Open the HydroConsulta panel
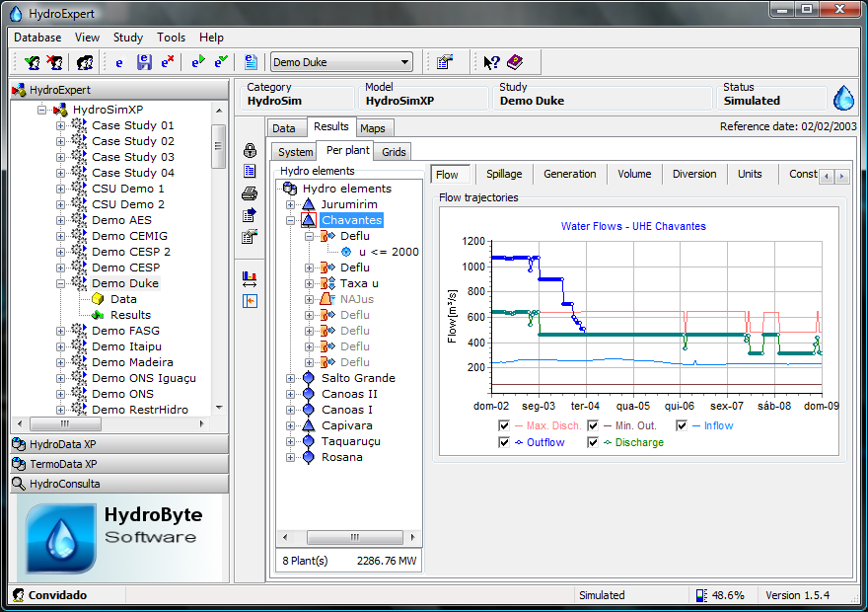 point(119,484)
